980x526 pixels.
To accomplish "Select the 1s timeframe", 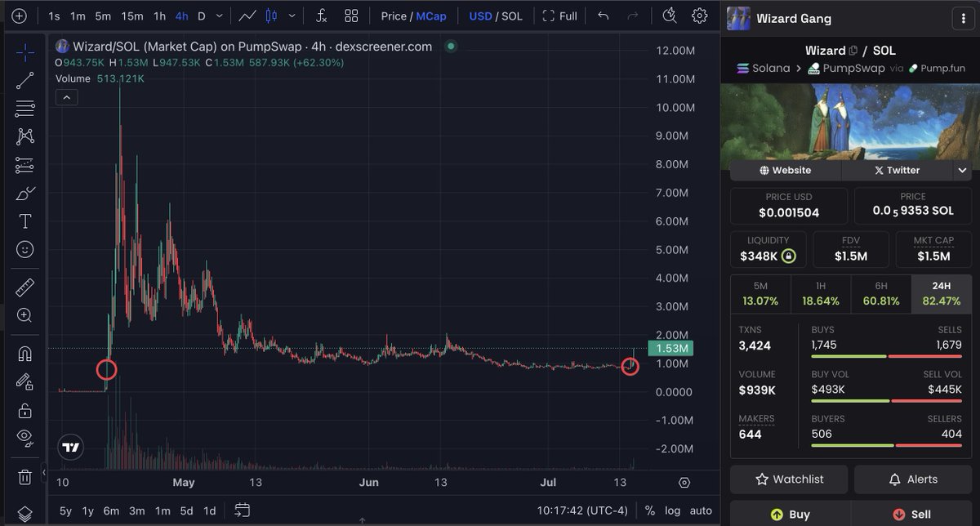I will click(x=54, y=16).
